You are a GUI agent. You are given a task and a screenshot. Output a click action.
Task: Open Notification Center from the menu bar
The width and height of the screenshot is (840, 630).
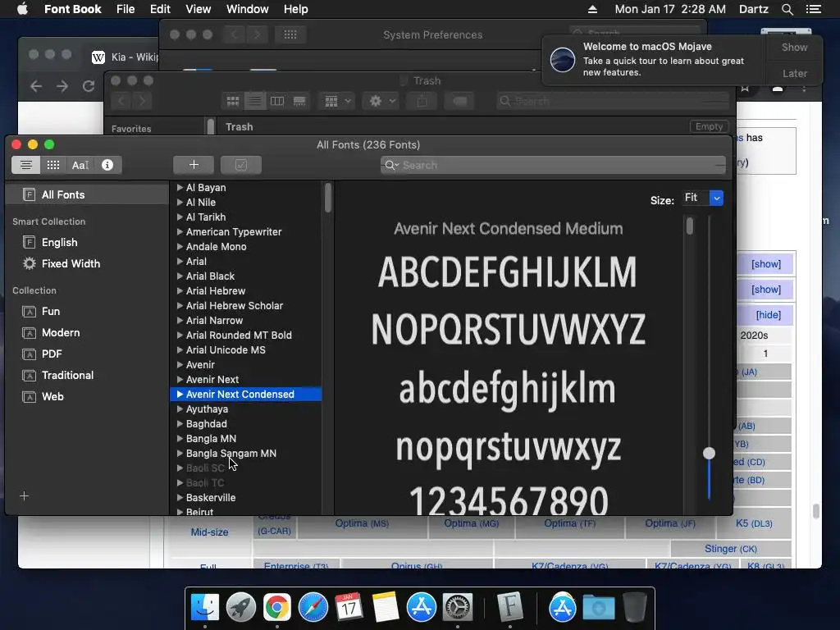coord(813,9)
